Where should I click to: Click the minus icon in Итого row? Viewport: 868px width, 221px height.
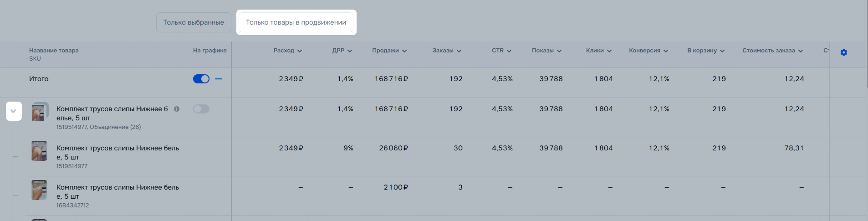click(x=219, y=79)
